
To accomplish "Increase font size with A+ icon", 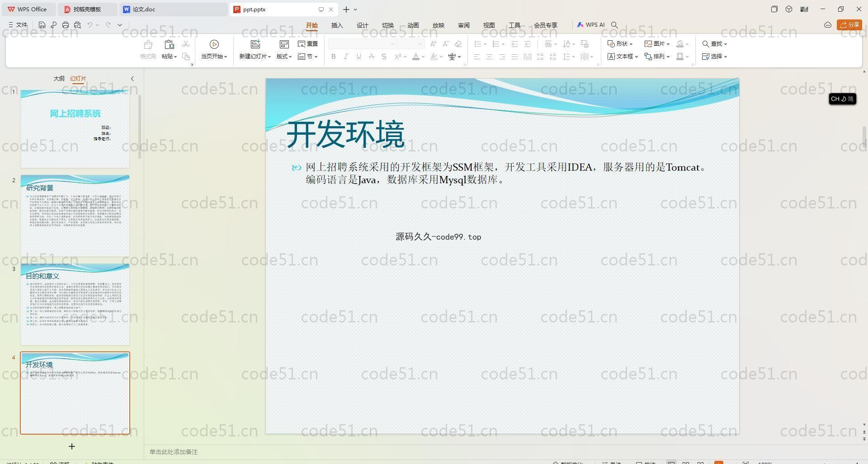I will [x=433, y=44].
